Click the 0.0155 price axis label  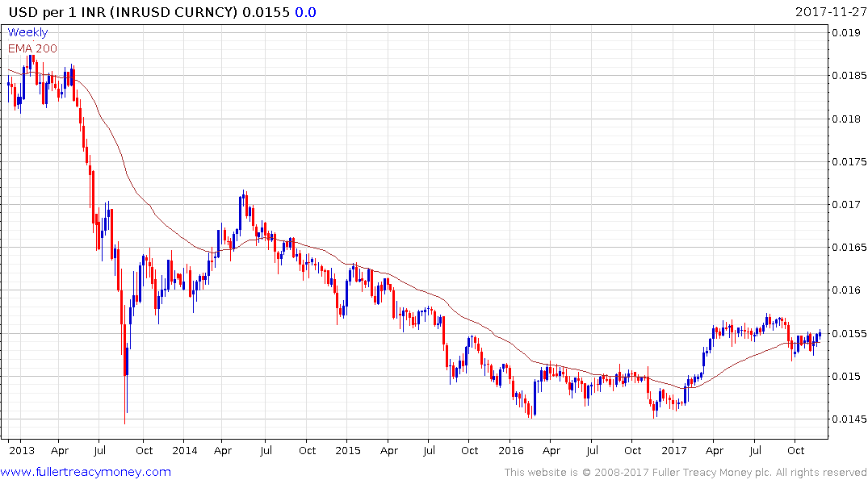pyautogui.click(x=849, y=333)
